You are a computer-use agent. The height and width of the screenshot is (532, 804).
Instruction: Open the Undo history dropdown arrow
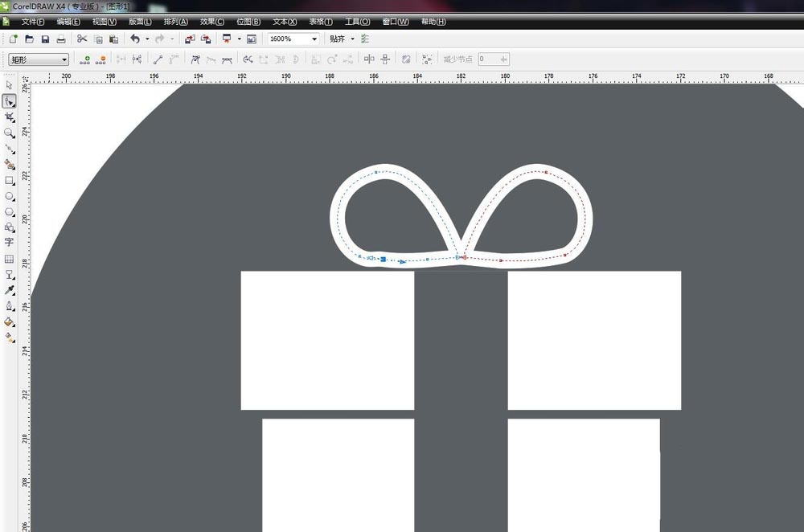pos(147,39)
